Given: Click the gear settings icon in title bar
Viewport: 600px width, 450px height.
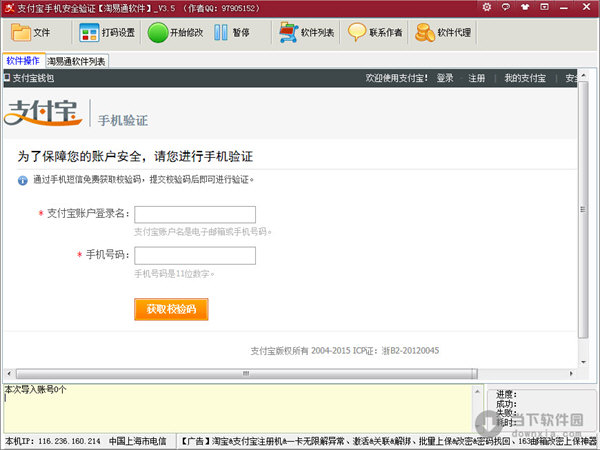Looking at the screenshot, I should coord(487,7).
